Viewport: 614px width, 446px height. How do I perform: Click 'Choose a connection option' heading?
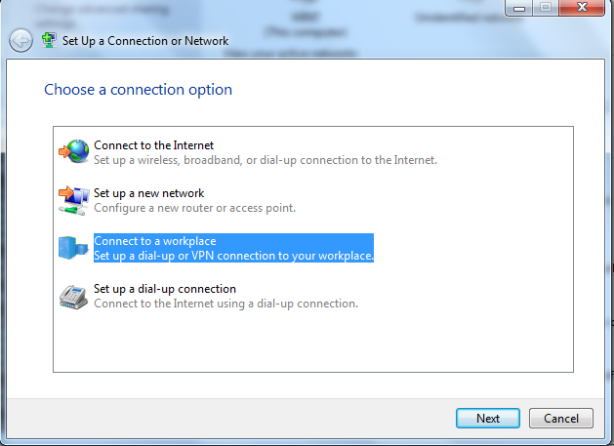point(138,90)
